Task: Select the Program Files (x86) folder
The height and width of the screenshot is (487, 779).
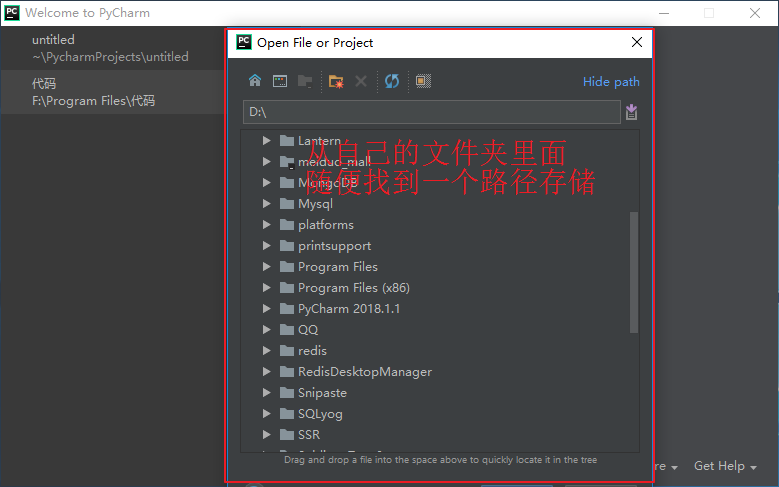Action: (354, 288)
